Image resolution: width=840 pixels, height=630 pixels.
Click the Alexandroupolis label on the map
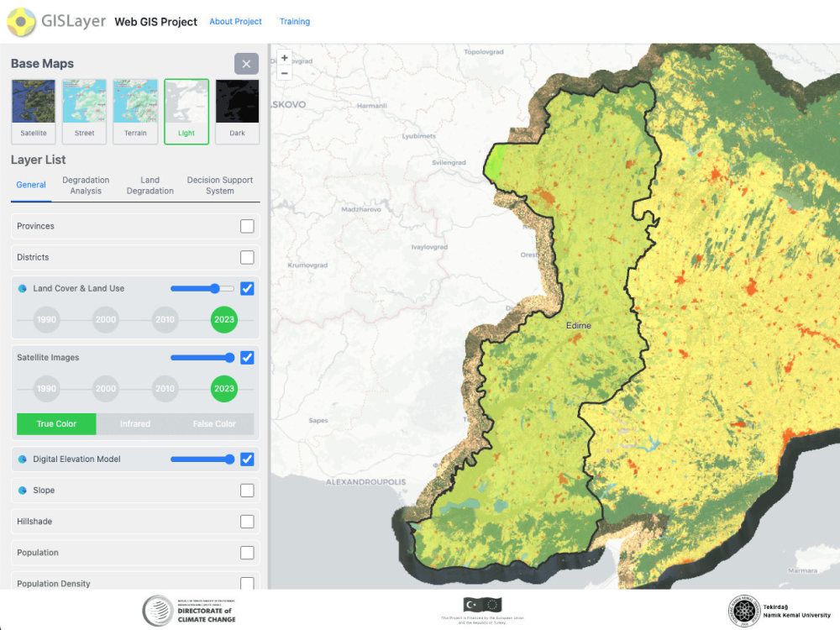366,482
